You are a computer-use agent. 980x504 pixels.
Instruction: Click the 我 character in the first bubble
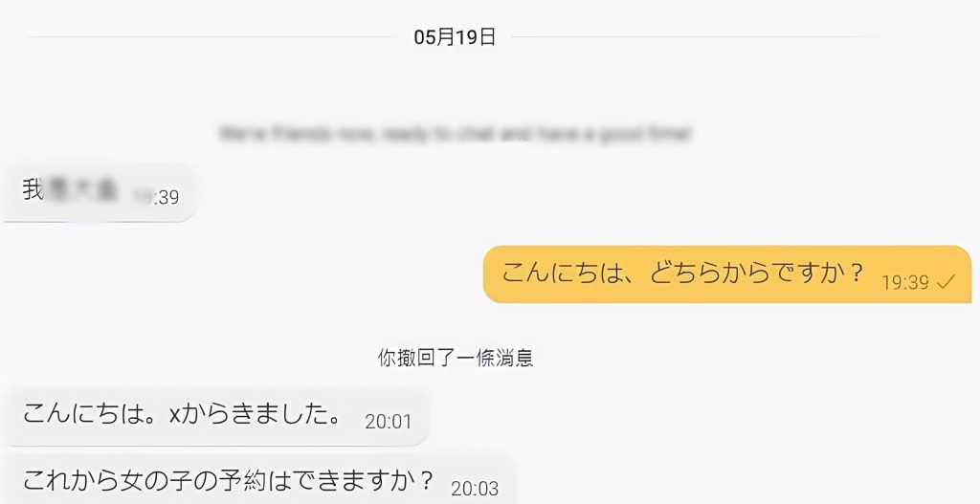[33, 190]
